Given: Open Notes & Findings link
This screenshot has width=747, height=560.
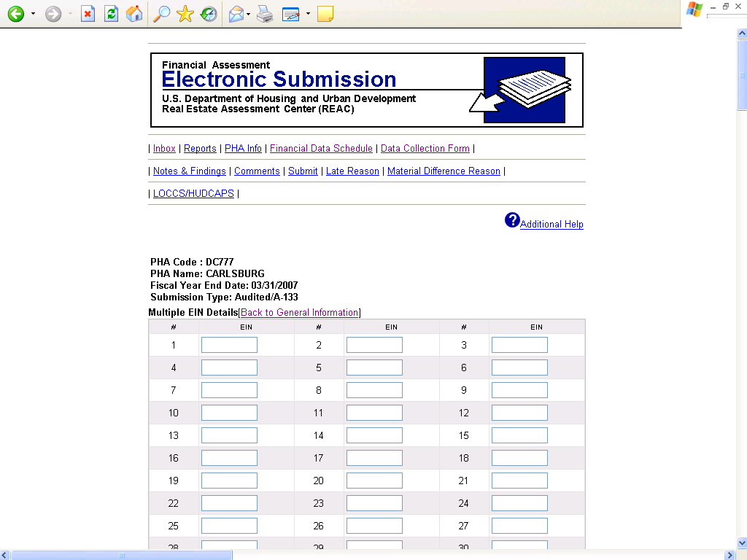Looking at the screenshot, I should coord(190,171).
